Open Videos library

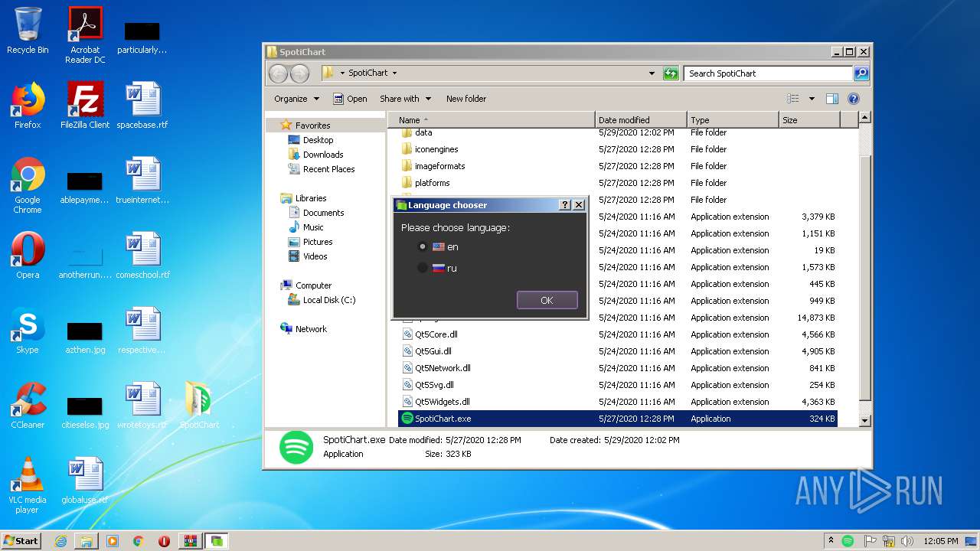point(315,256)
